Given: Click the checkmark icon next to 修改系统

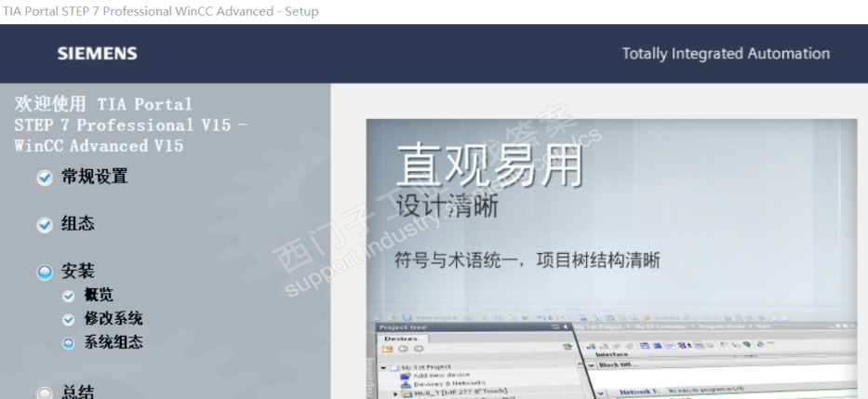Looking at the screenshot, I should pyautogui.click(x=68, y=319).
